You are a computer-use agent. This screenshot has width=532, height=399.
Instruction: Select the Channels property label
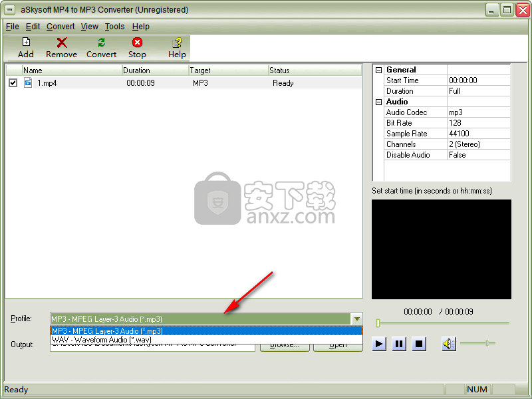coord(401,144)
